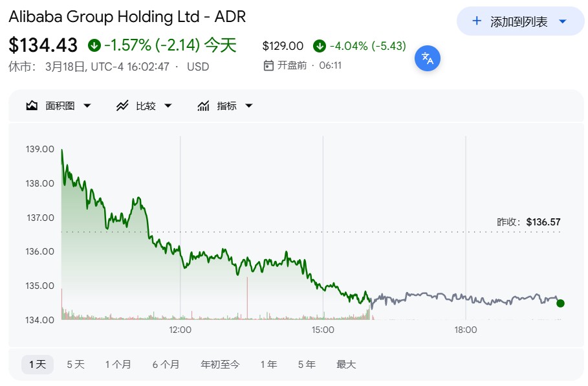Open the 比较 dropdown arrow
The height and width of the screenshot is (386, 588).
pyautogui.click(x=168, y=106)
